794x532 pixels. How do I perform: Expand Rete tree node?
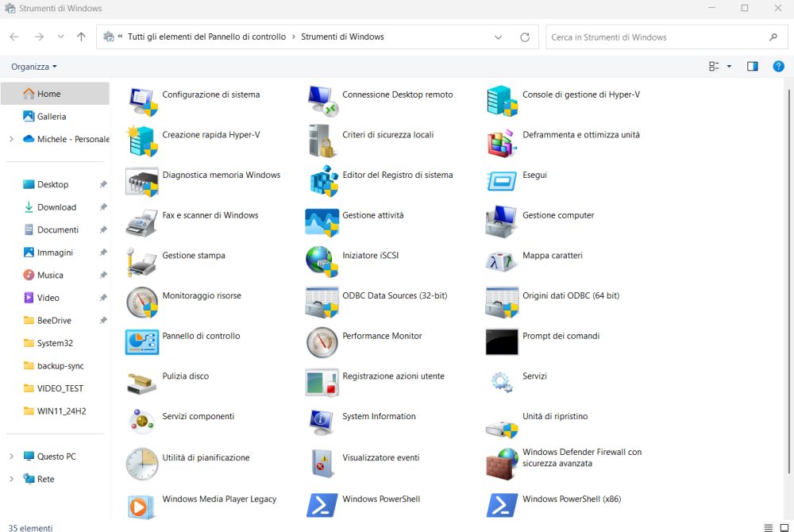point(11,479)
